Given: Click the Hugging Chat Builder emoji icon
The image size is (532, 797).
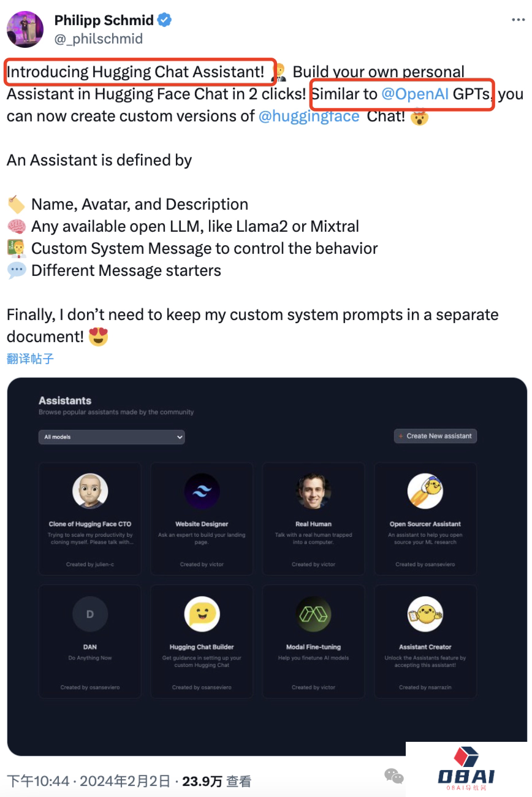Looking at the screenshot, I should click(x=202, y=614).
